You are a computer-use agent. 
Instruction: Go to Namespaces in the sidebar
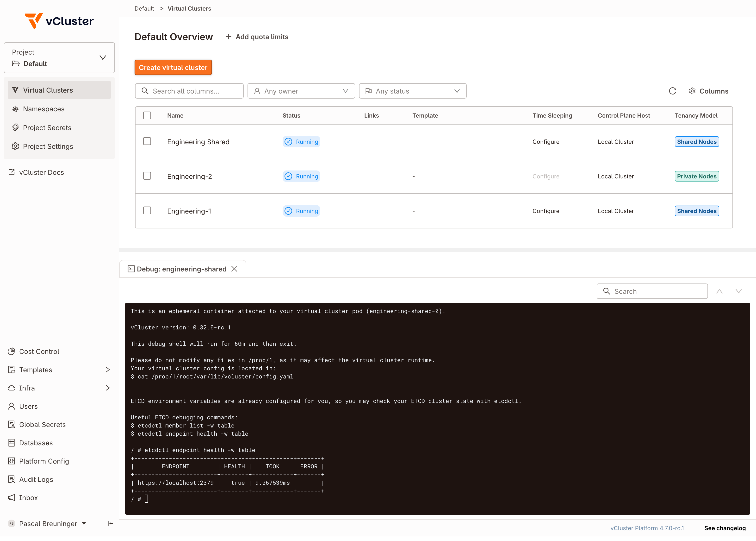(x=43, y=109)
